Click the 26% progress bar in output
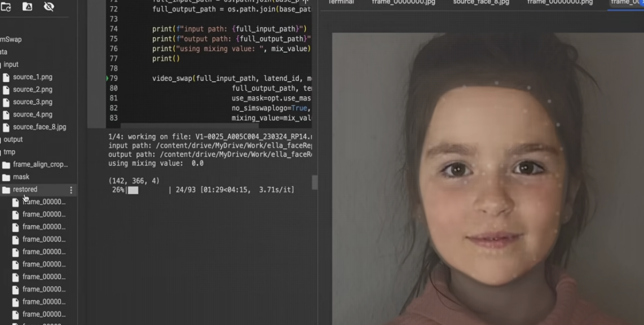Image resolution: width=644 pixels, height=325 pixels. pos(133,190)
